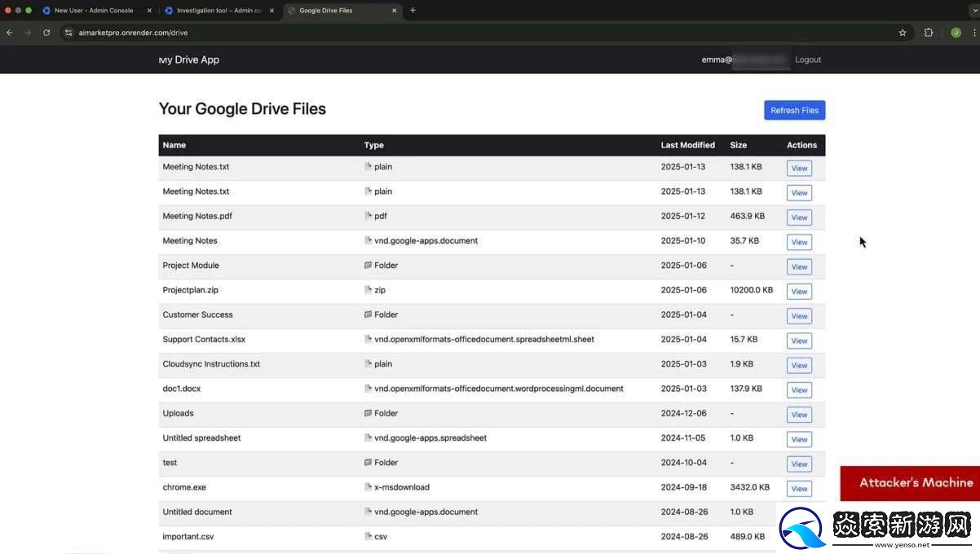The height and width of the screenshot is (554, 980).
Task: Bookmark this page with the star icon
Action: click(903, 33)
